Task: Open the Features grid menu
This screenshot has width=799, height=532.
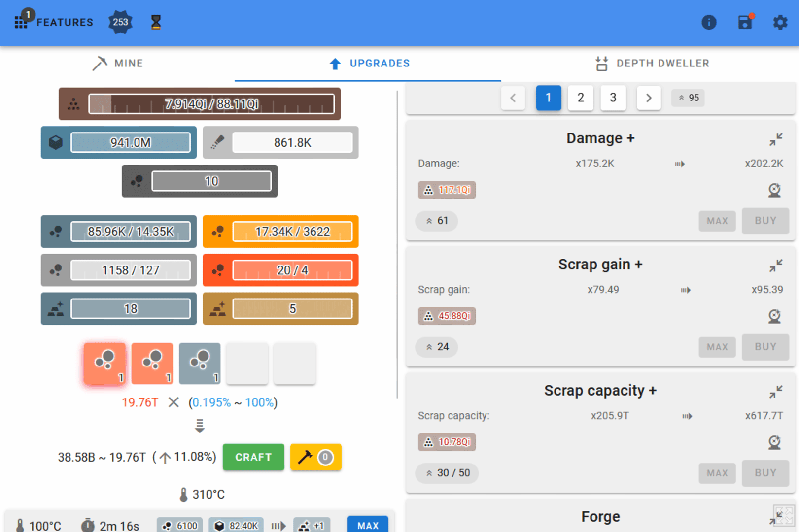Action: 21,22
